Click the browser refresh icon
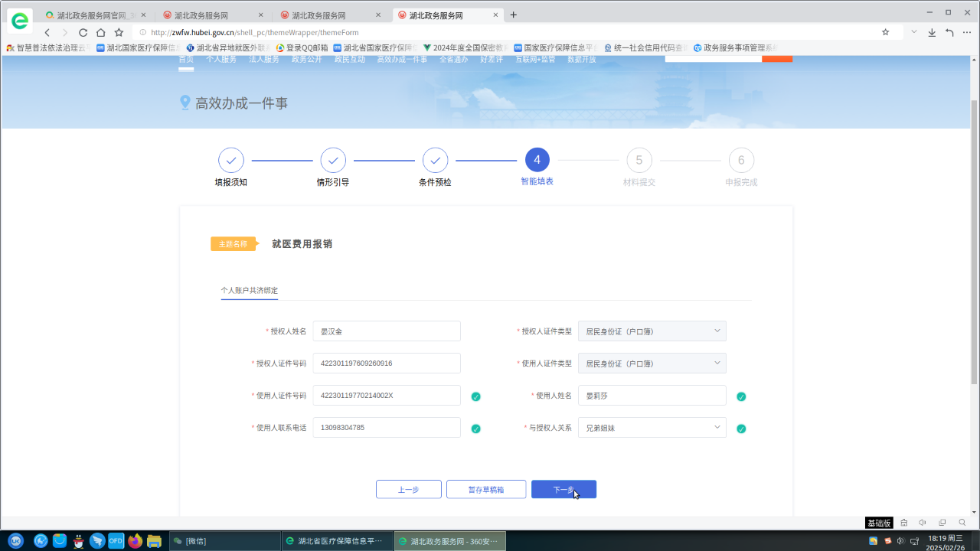The height and width of the screenshot is (551, 980). point(83,33)
